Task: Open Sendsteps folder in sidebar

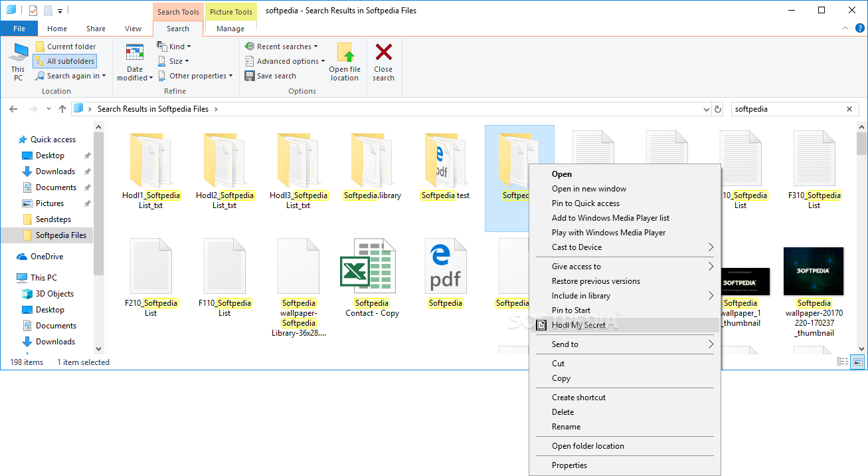Action: pyautogui.click(x=53, y=219)
